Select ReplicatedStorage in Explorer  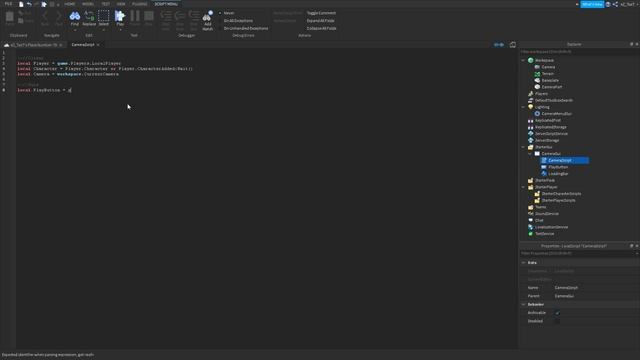pyautogui.click(x=551, y=127)
